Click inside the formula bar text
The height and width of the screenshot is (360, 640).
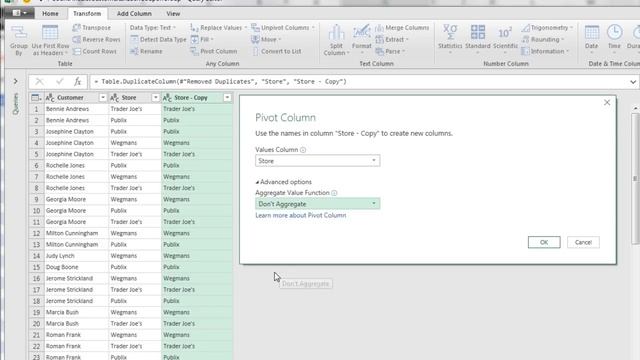pos(220,82)
